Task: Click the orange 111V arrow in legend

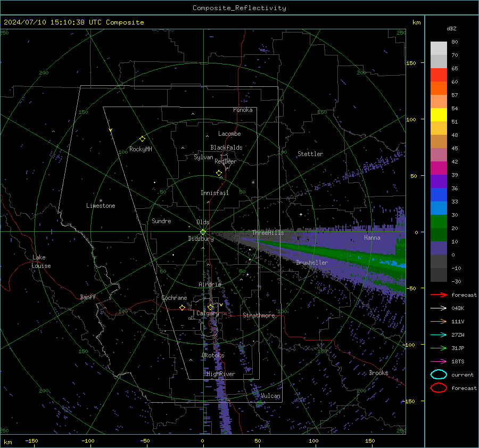Action: [x=439, y=321]
